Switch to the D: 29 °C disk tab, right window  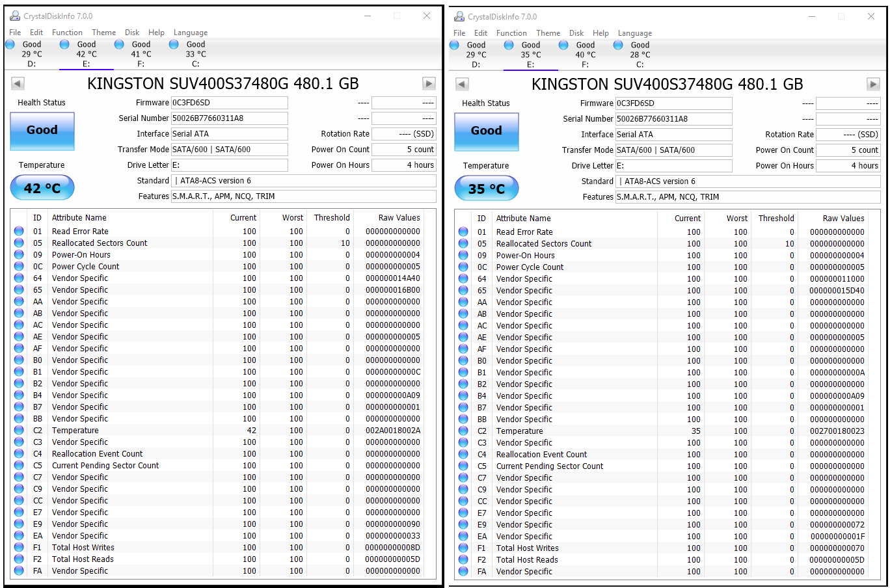point(476,55)
